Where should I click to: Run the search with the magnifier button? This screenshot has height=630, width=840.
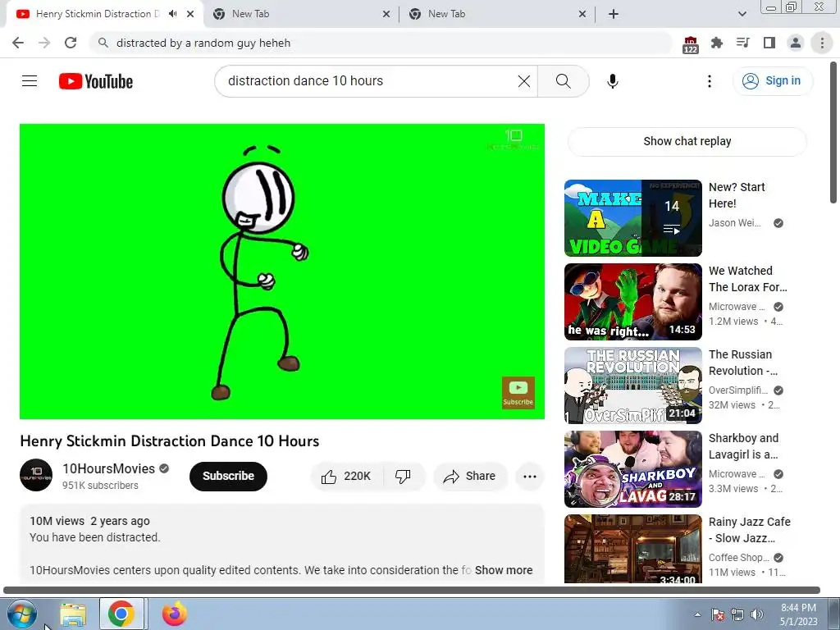point(563,81)
